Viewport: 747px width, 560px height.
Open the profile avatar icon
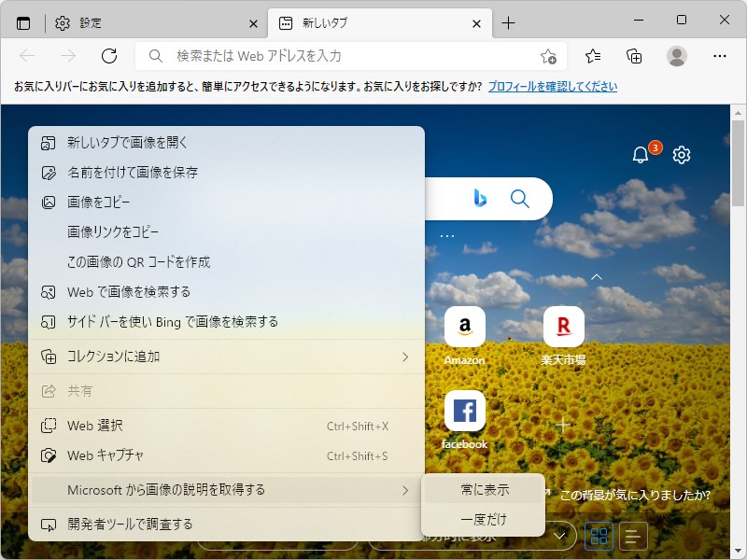point(676,56)
